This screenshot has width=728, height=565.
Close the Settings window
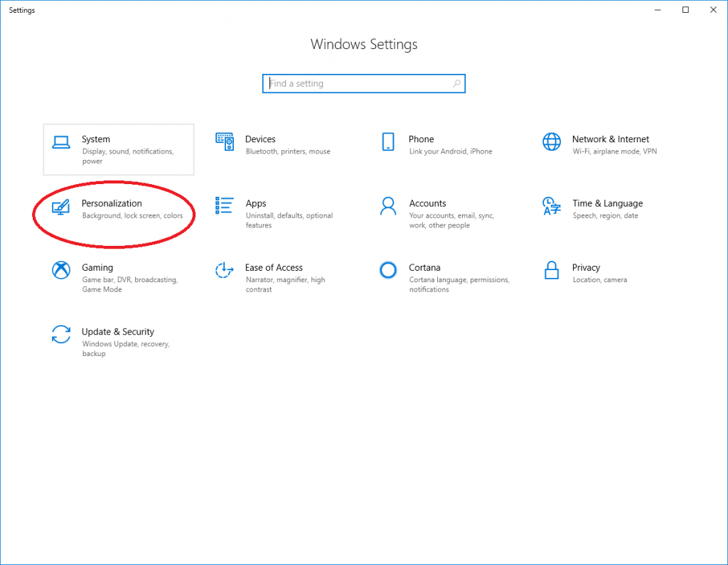coord(713,10)
